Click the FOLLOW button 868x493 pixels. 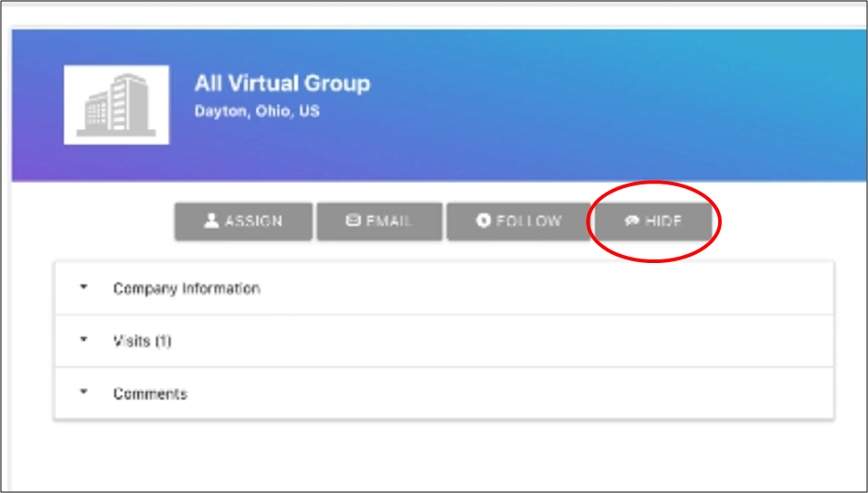point(518,221)
